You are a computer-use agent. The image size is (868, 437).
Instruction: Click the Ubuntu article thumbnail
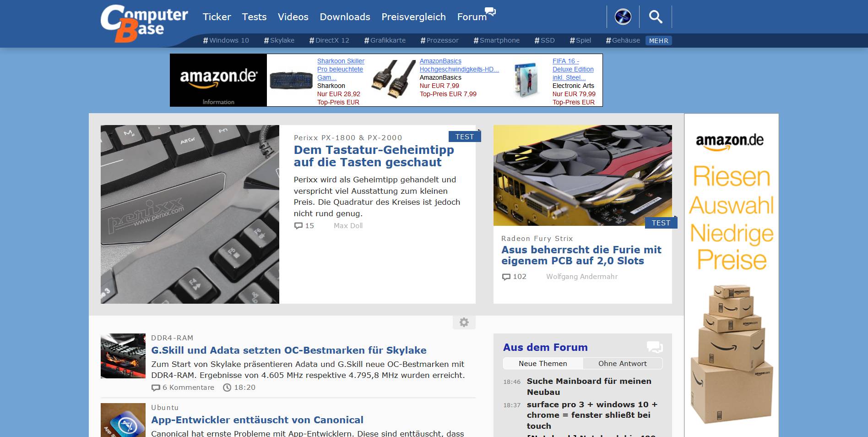point(123,420)
